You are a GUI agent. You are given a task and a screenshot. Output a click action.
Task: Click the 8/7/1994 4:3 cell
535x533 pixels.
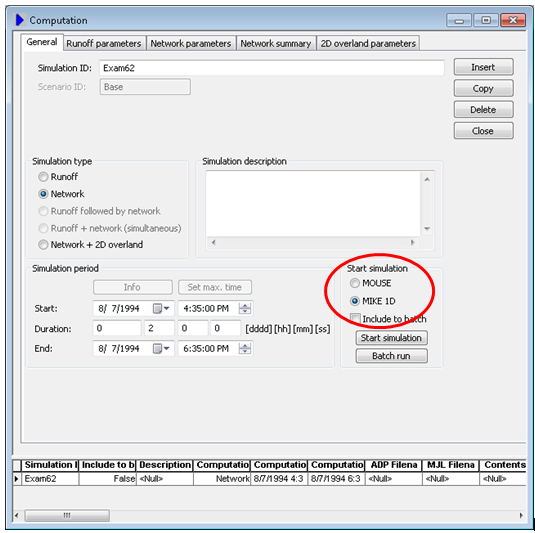coord(279,479)
